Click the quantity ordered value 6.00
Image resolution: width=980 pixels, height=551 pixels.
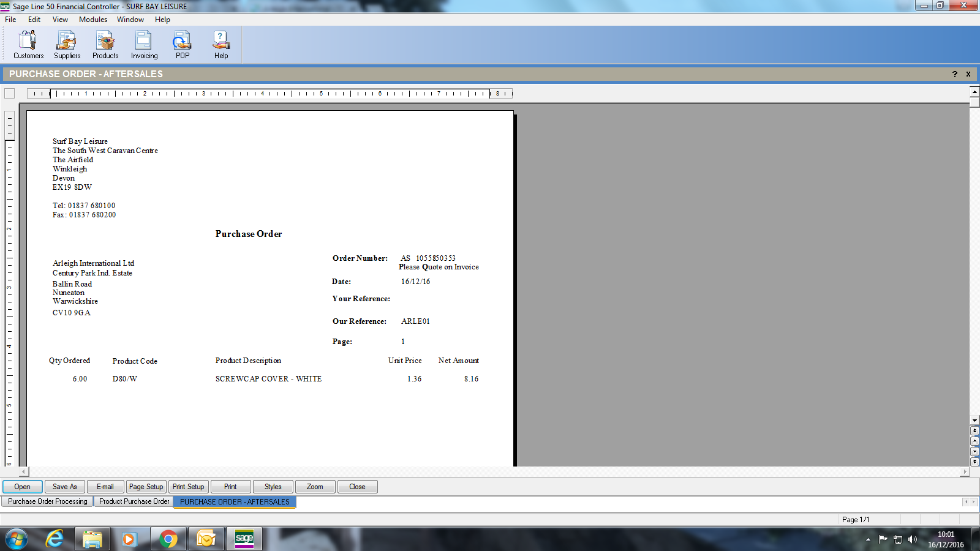(80, 379)
